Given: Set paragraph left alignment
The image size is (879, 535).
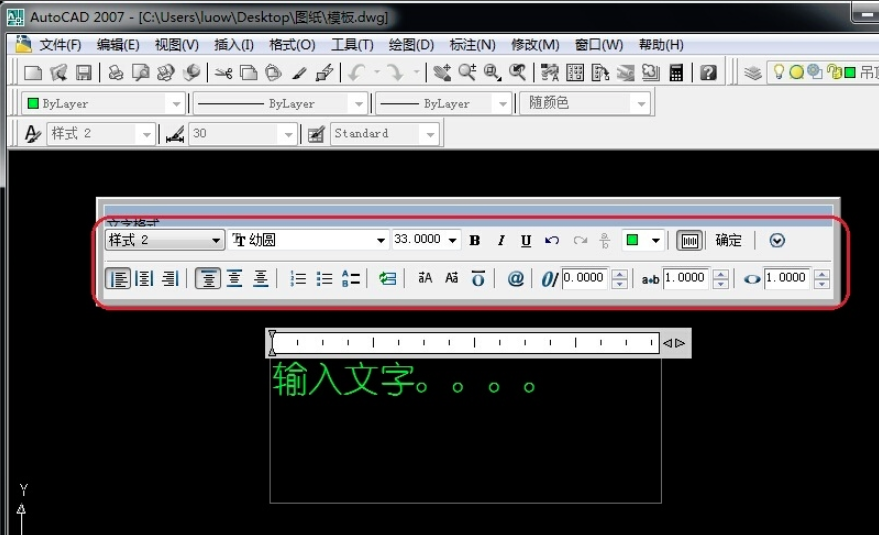Looking at the screenshot, I should 118,278.
